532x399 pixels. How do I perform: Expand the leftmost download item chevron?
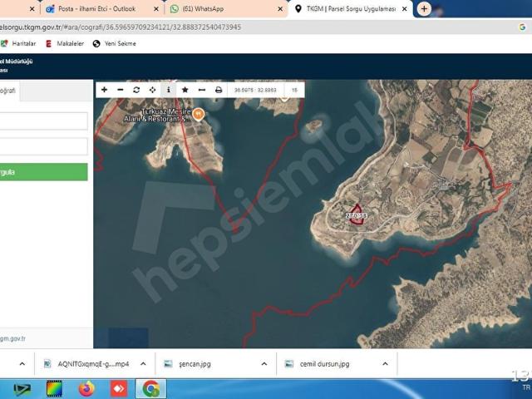(x=22, y=364)
